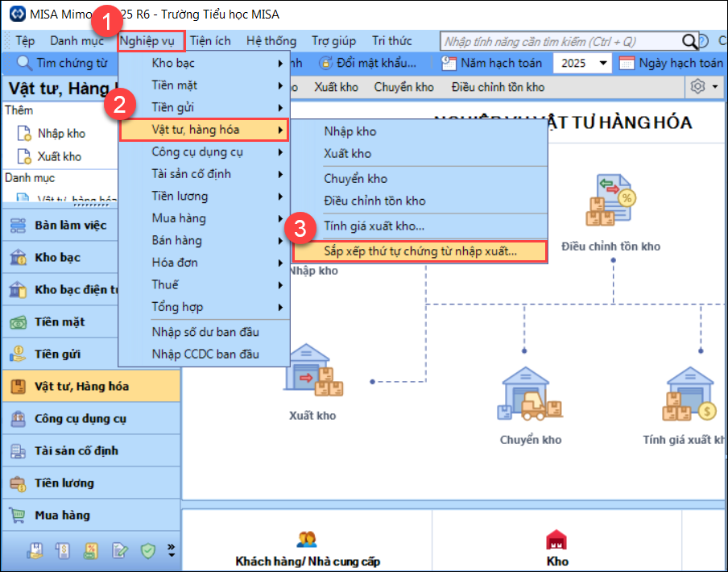Open the Tri thức menu
The width and height of the screenshot is (728, 572).
tap(392, 41)
